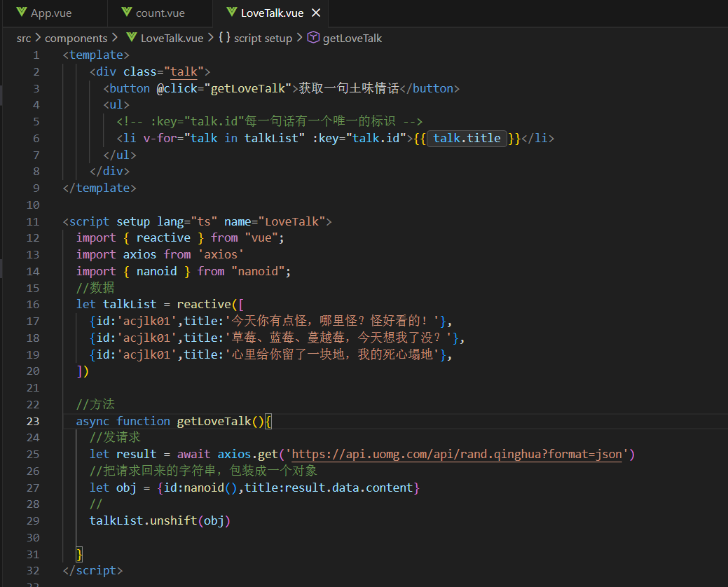This screenshot has height=587, width=728.
Task: Click the Vue icon in breadcrumb bar
Action: tap(132, 37)
